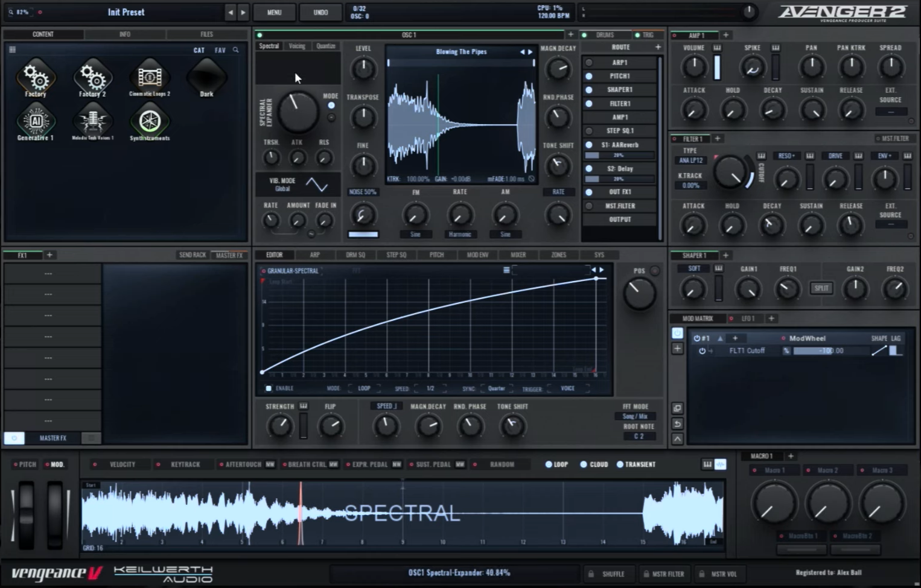This screenshot has height=588, width=921.
Task: Open the FFT Mode Song/Mix dropdown
Action: (x=635, y=416)
